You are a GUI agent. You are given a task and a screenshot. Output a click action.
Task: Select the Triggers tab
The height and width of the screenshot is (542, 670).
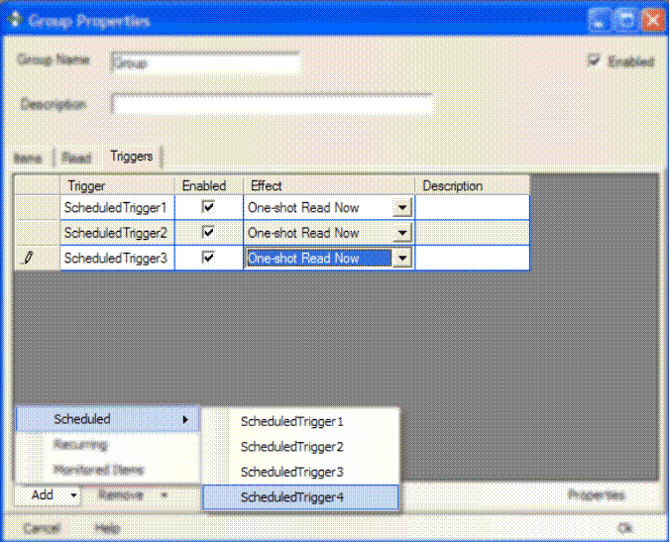coord(131,157)
